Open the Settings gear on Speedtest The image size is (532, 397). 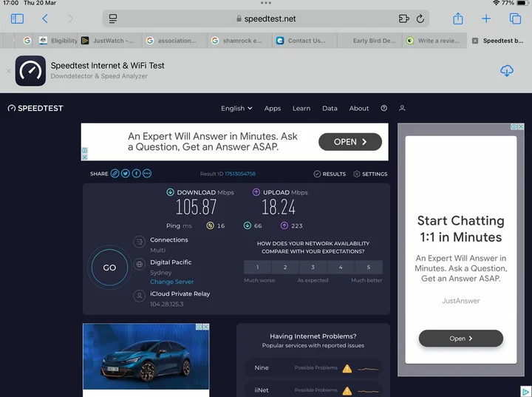click(x=370, y=174)
